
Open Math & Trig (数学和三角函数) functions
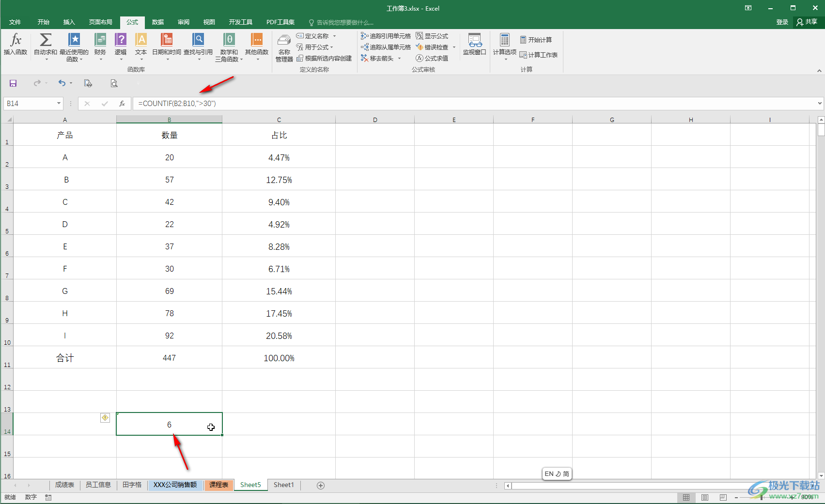229,47
